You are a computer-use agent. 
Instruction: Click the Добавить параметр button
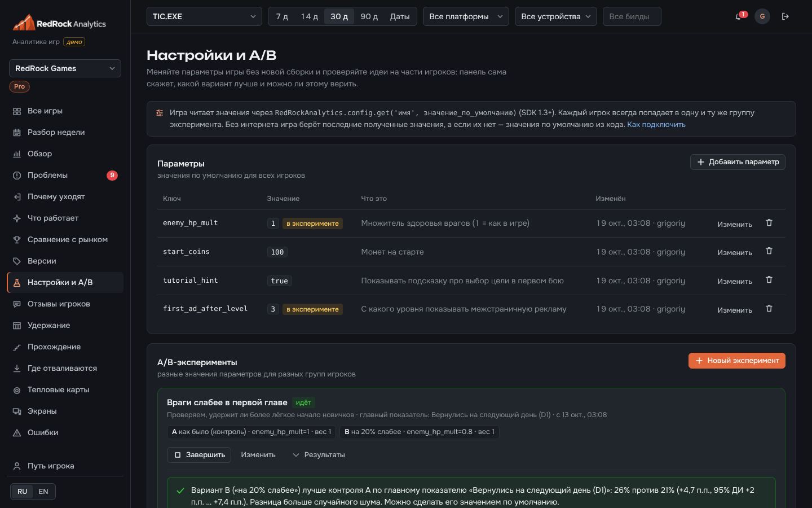coord(738,162)
